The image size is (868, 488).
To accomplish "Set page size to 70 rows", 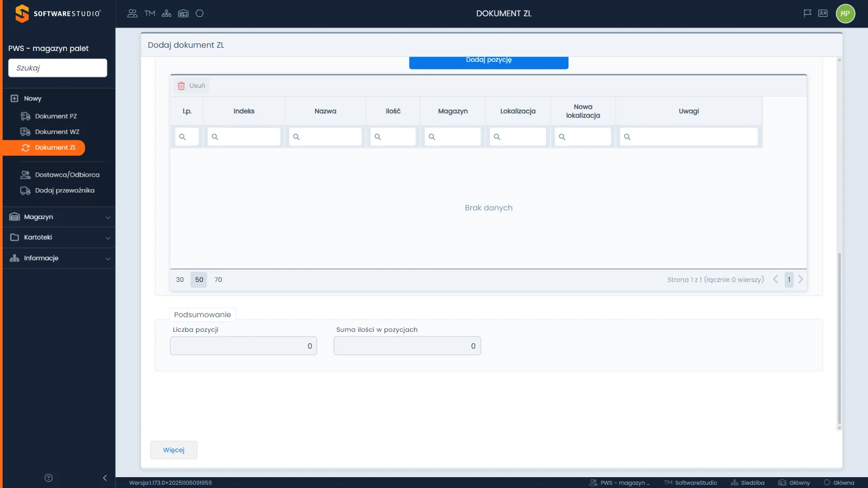I will (x=218, y=280).
